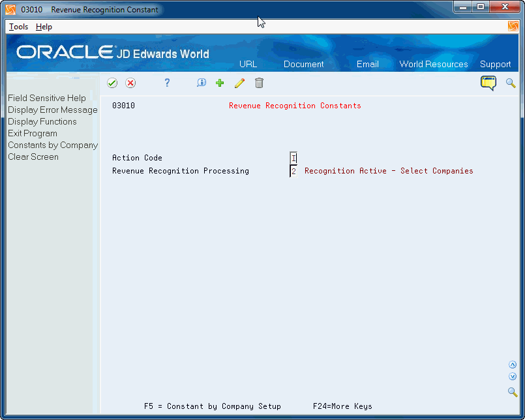Click the scroll down arrow icon
The height and width of the screenshot is (420, 525).
[512, 376]
